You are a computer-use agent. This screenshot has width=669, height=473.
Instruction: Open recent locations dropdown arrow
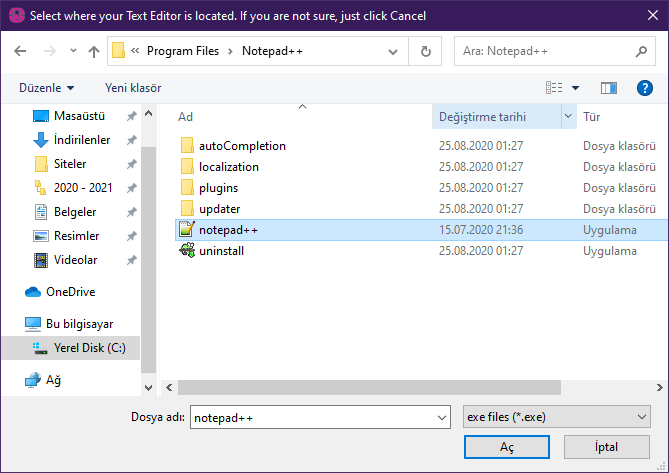(73, 51)
